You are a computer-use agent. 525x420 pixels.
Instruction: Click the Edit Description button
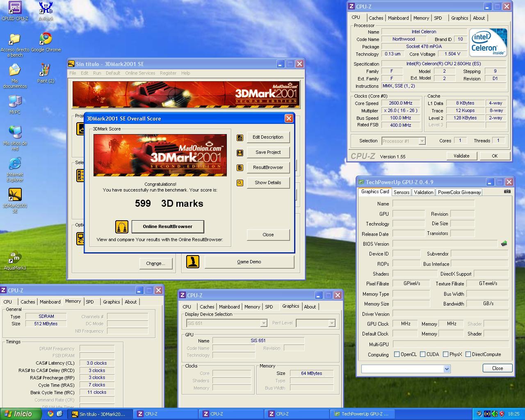click(268, 137)
